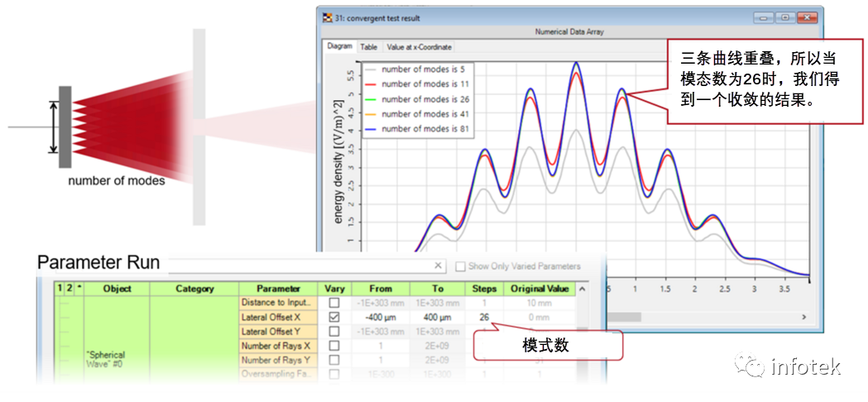Select the Distance to Input parameter

(278, 304)
